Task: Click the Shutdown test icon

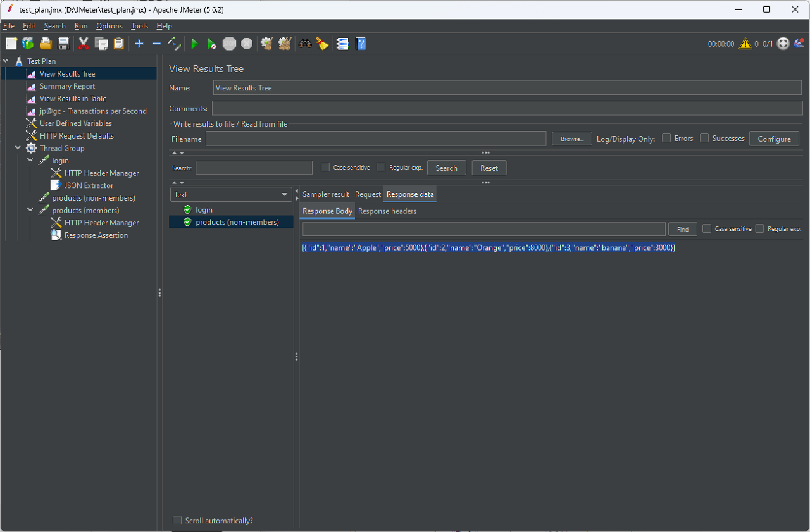Action: pyautogui.click(x=247, y=44)
